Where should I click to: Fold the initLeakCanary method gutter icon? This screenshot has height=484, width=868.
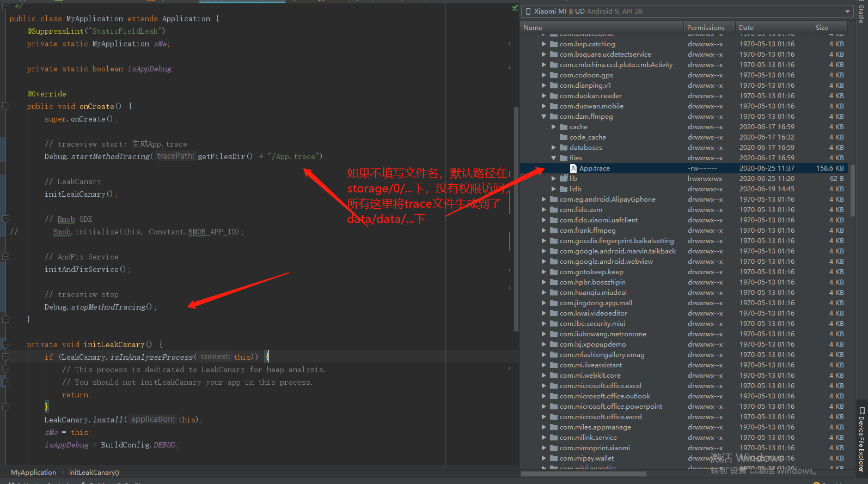[5, 344]
